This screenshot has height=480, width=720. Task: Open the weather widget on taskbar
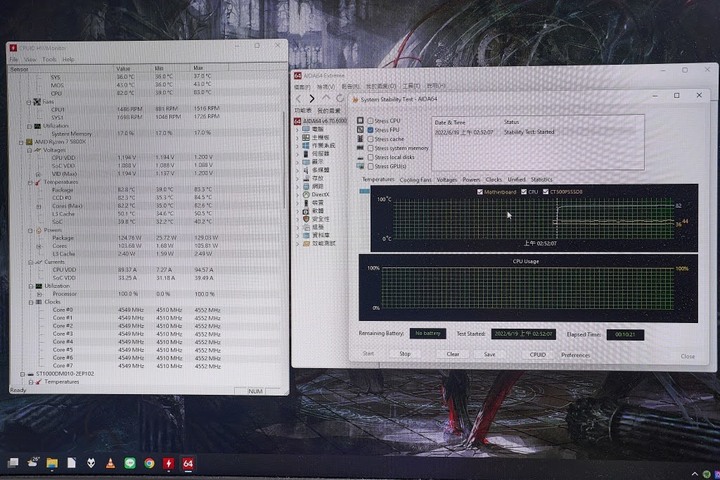coord(33,462)
